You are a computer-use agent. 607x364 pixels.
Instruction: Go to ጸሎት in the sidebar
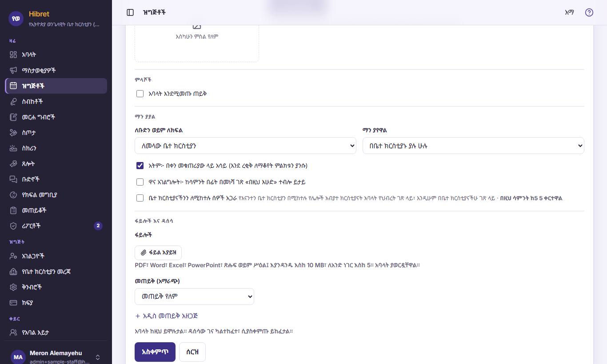click(56, 164)
